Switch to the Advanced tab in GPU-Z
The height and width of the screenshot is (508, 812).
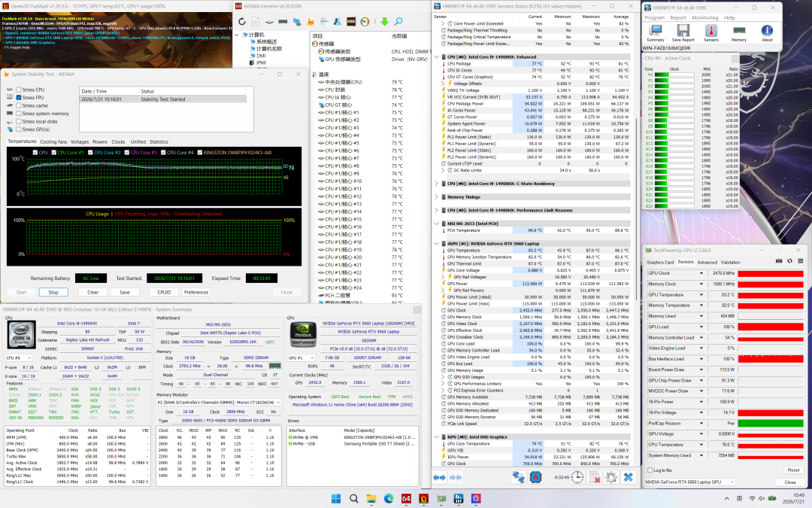tap(707, 263)
